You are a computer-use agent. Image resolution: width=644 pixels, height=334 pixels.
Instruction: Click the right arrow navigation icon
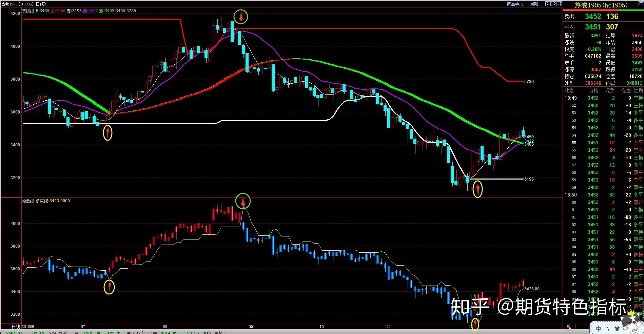[x=554, y=4]
